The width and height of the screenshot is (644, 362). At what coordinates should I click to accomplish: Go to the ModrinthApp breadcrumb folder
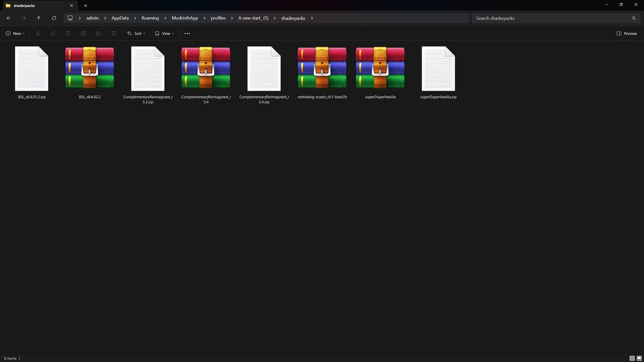pyautogui.click(x=185, y=18)
